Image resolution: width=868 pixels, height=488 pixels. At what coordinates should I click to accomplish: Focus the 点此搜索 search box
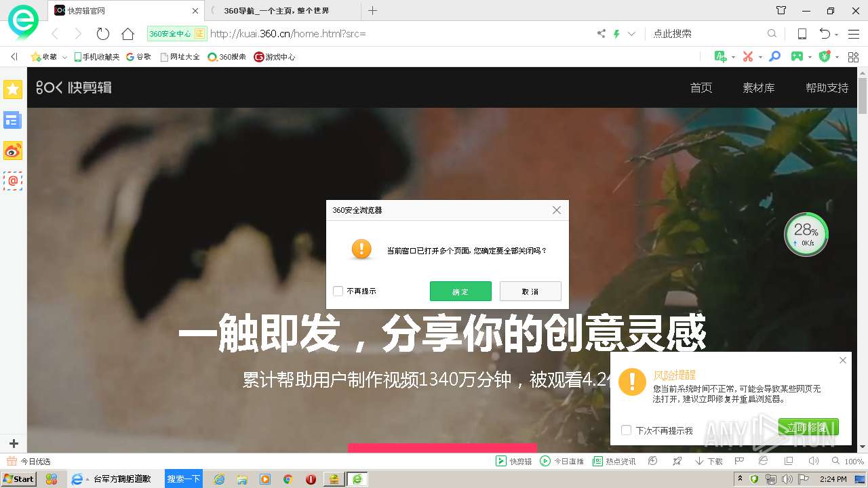pyautogui.click(x=705, y=33)
